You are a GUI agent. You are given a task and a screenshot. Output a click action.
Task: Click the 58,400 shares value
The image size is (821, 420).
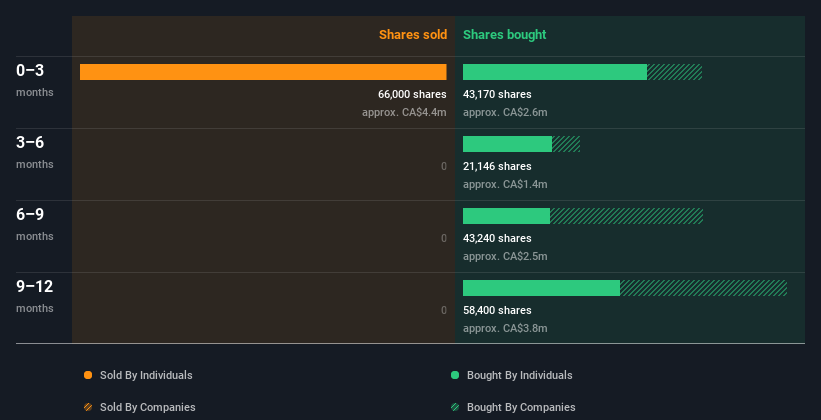[x=497, y=311]
